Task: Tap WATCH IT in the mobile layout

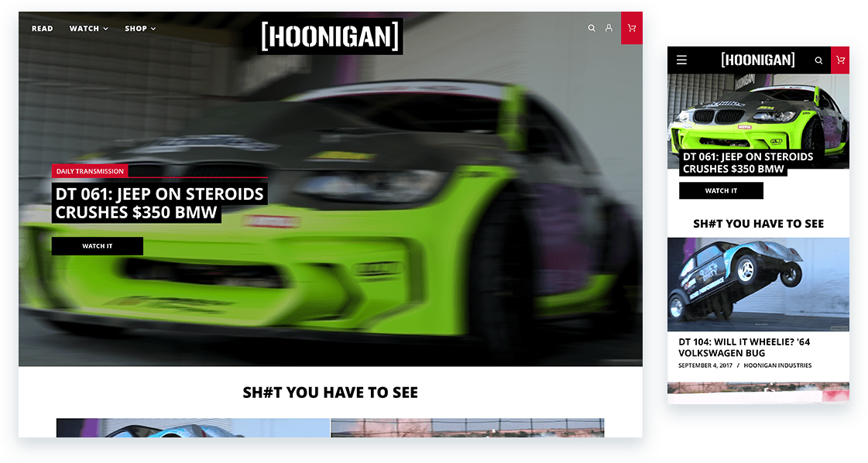Action: coord(721,190)
